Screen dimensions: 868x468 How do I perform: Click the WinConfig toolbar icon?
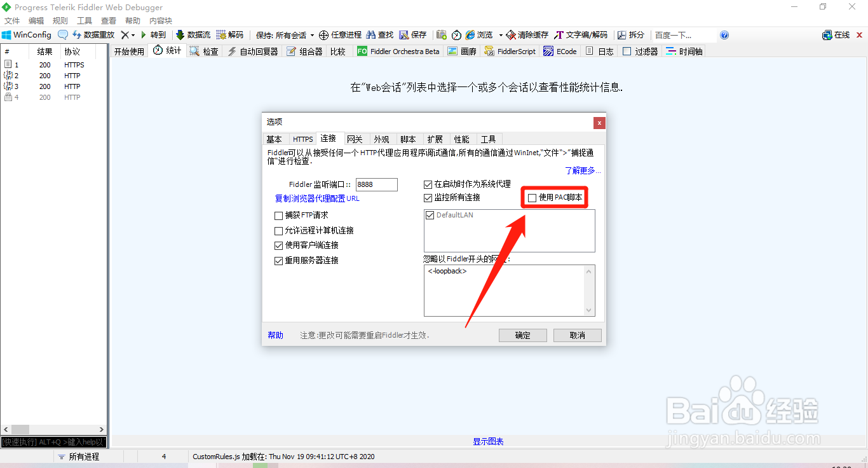click(x=6, y=35)
